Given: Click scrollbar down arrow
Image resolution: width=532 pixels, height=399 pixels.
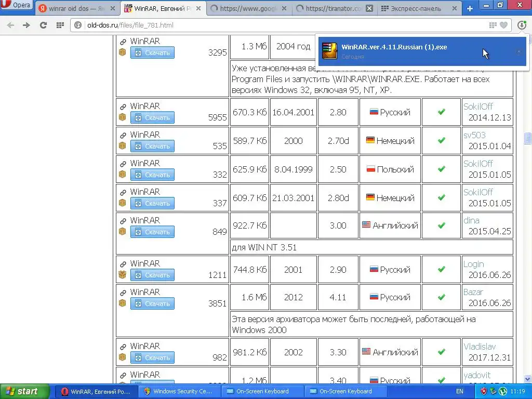Looking at the screenshot, I should 528,379.
